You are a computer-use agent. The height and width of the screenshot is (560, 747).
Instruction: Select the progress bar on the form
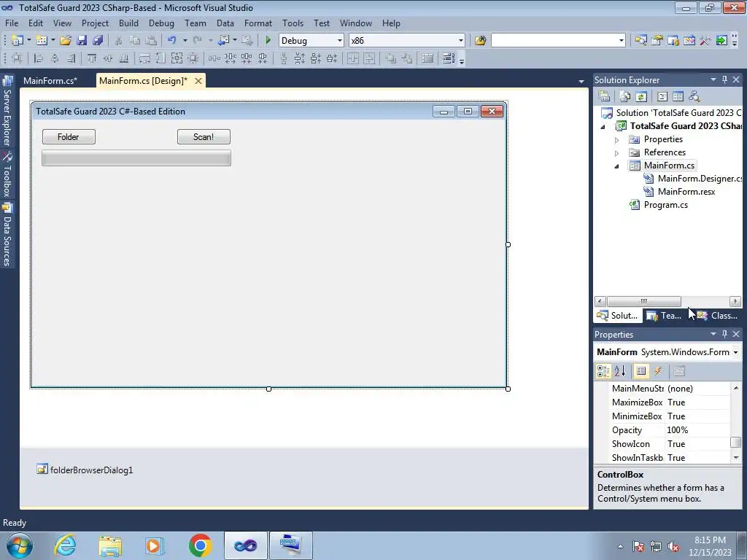(136, 158)
